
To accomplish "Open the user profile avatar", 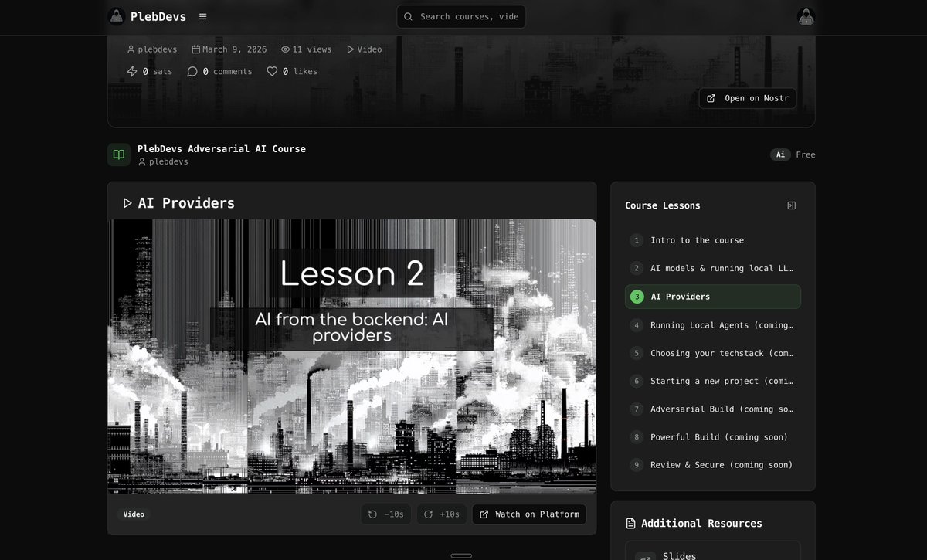I will click(x=806, y=16).
